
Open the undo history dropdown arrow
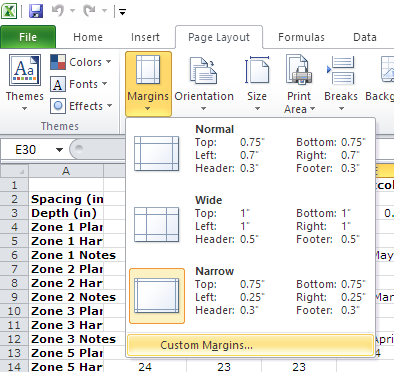tap(72, 11)
